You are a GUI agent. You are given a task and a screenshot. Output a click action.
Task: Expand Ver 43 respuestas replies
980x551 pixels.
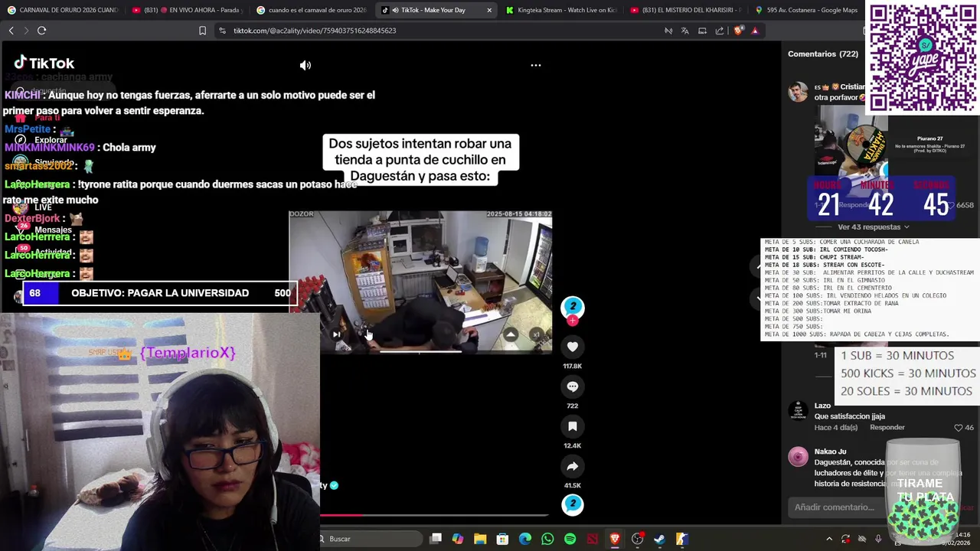(x=874, y=227)
